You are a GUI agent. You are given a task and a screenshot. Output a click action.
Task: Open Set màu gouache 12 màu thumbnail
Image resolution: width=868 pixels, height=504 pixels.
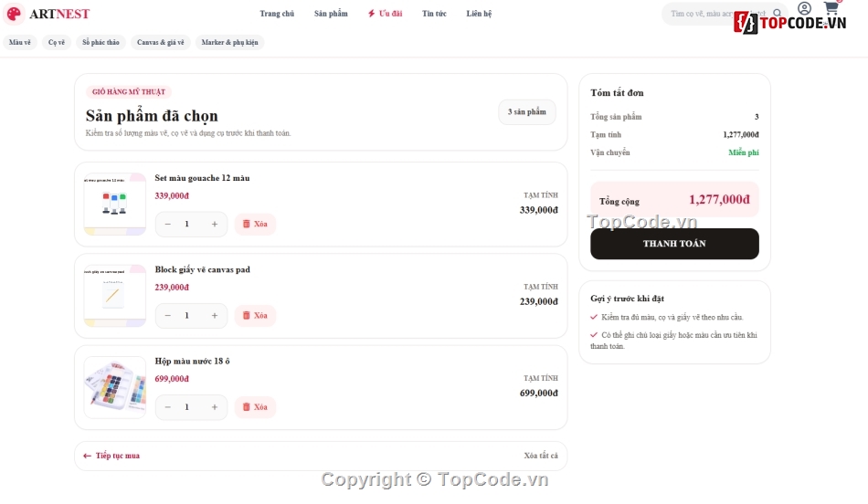(x=114, y=205)
